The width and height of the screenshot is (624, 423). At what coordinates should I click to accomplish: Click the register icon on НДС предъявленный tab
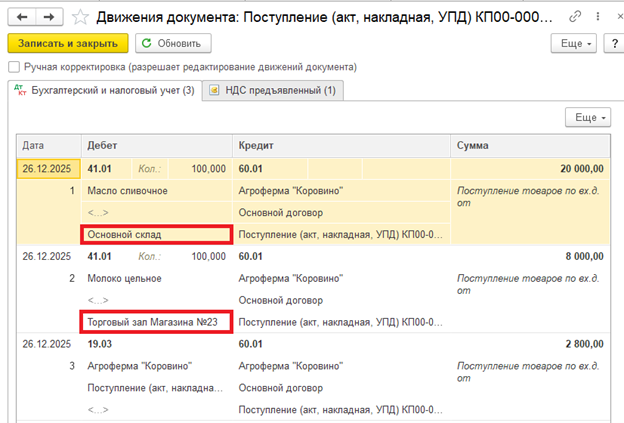tap(214, 90)
